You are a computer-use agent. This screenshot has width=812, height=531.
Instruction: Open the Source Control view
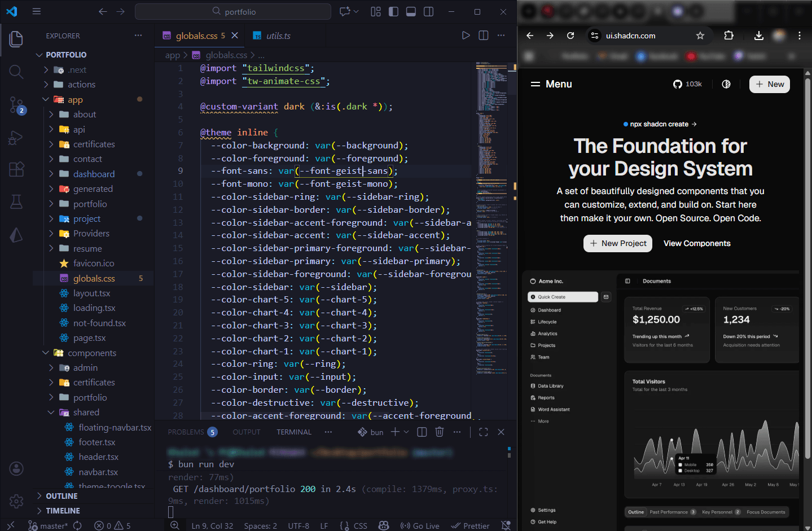coord(16,104)
